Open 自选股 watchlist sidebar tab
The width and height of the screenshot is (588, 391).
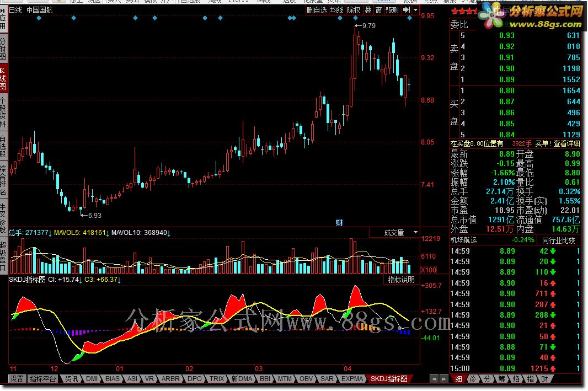[x=3, y=147]
